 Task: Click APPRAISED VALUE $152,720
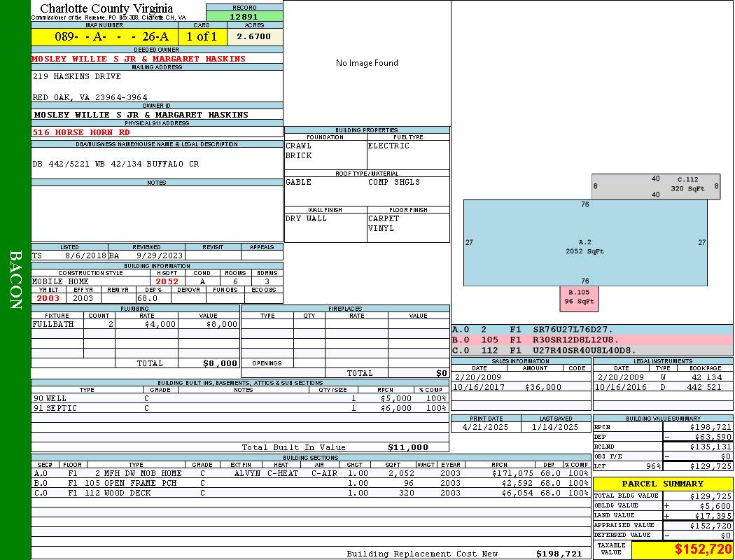[x=710, y=526]
